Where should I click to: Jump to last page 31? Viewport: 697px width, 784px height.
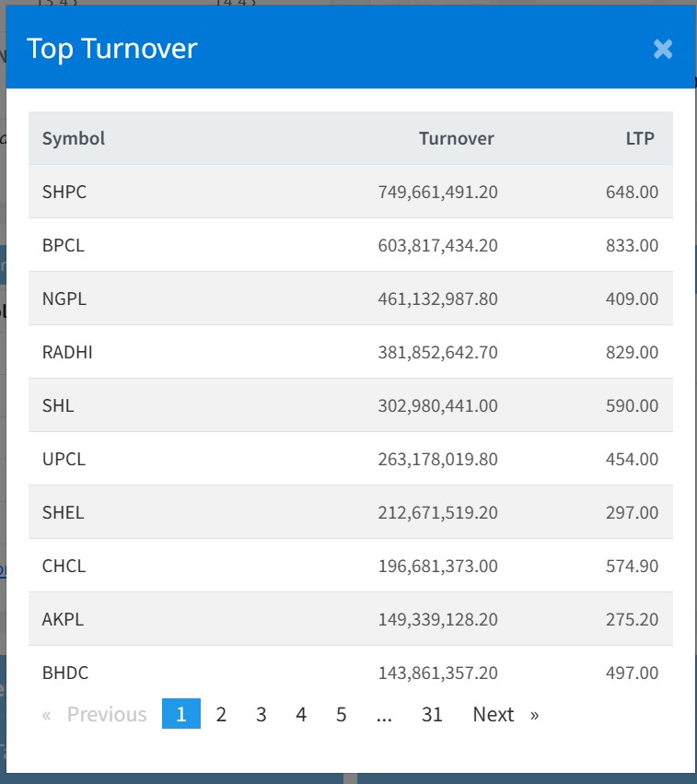(x=432, y=714)
